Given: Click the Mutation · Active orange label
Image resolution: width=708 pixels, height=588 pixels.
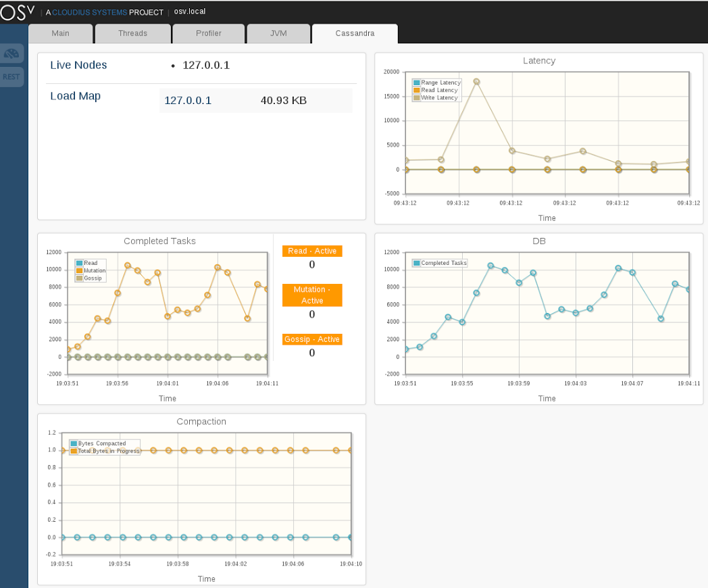Looking at the screenshot, I should (x=312, y=295).
